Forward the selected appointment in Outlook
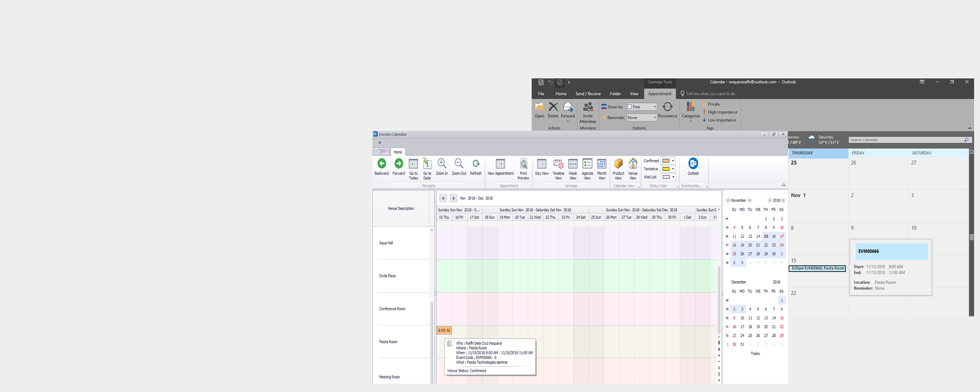 567,112
